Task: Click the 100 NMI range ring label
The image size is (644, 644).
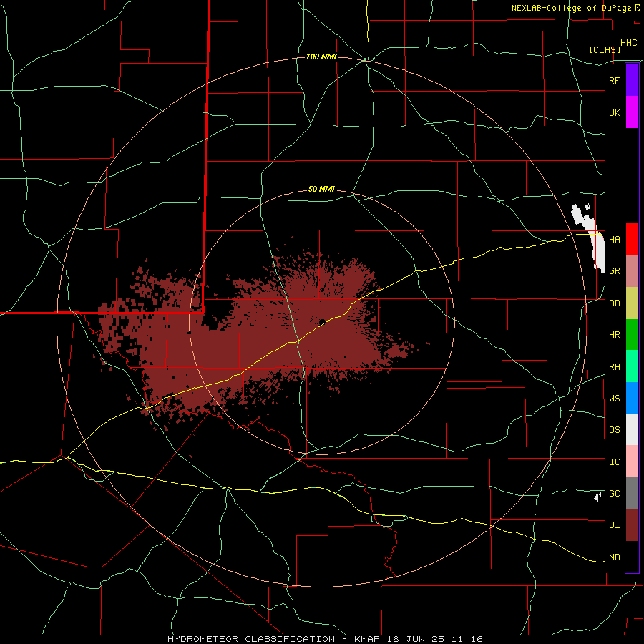Action: click(x=321, y=57)
